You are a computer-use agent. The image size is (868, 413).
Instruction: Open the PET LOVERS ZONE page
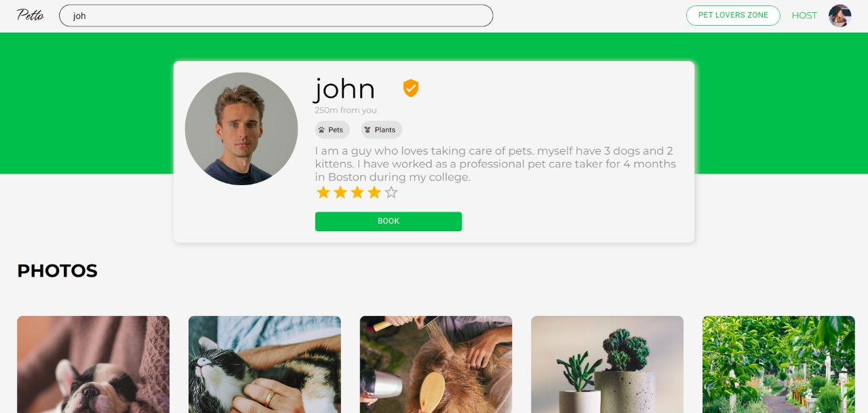pyautogui.click(x=733, y=16)
